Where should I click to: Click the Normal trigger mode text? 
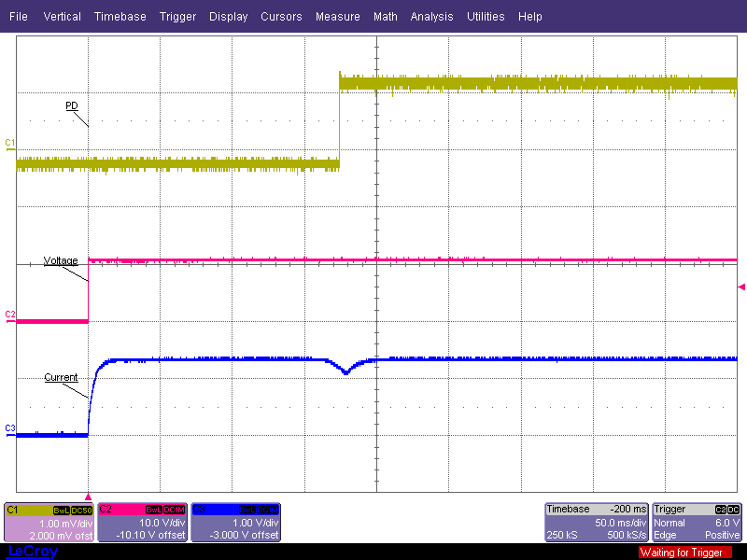pos(669,523)
